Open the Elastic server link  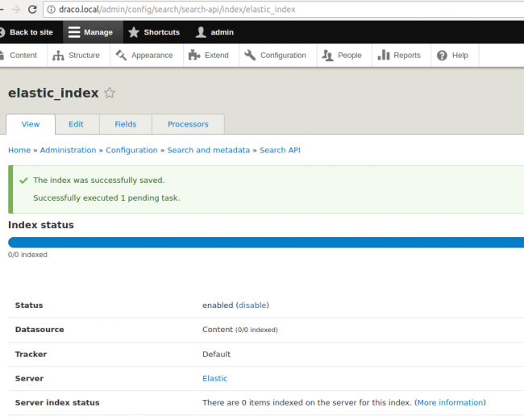[214, 378]
